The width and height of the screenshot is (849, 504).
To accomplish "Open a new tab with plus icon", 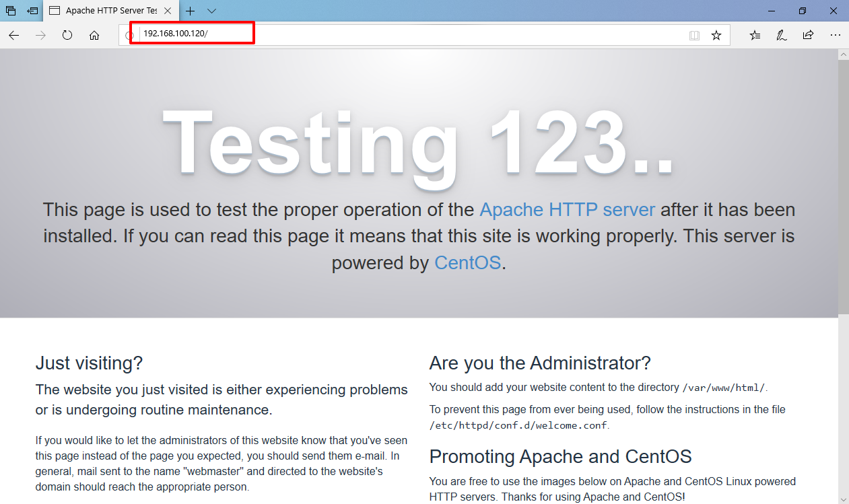I will [191, 11].
